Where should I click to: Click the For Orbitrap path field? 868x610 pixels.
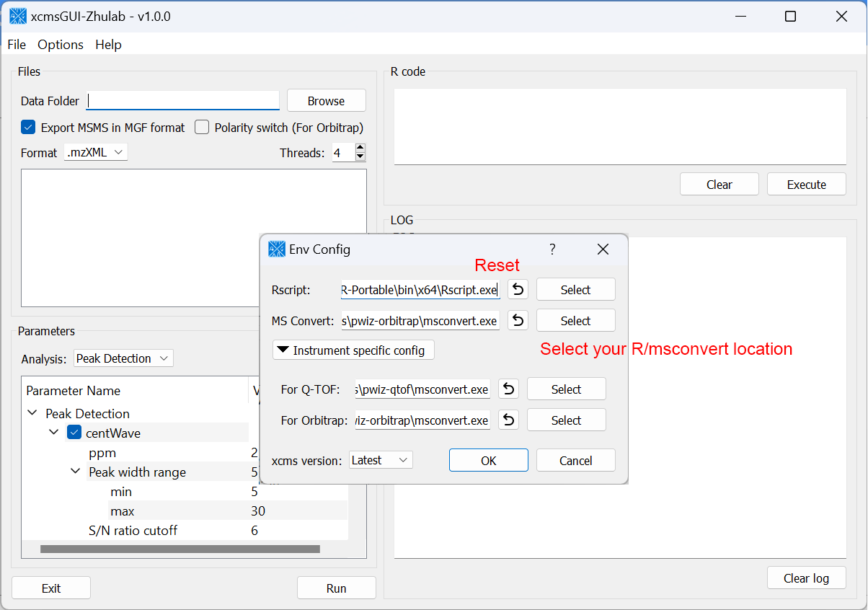(x=422, y=420)
